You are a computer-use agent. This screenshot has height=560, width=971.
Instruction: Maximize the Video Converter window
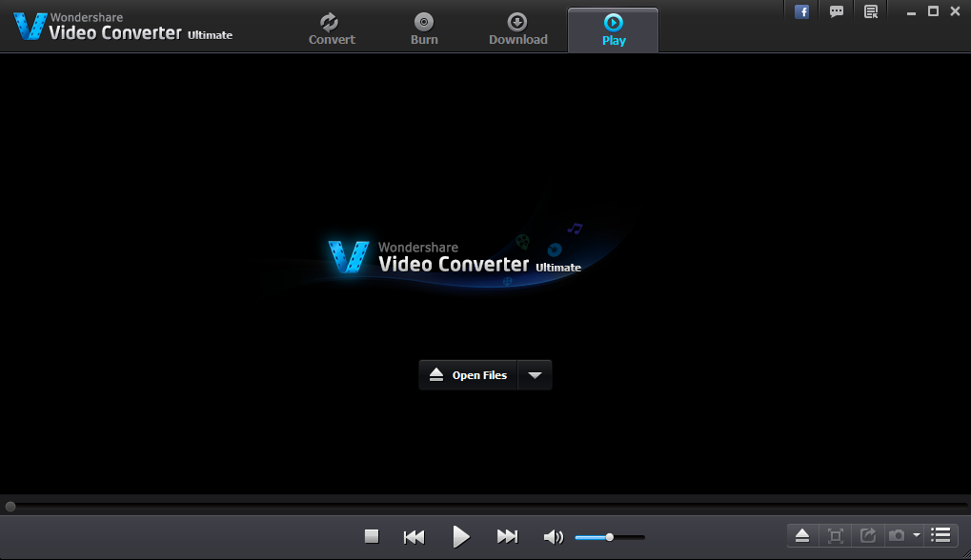pyautogui.click(x=933, y=11)
